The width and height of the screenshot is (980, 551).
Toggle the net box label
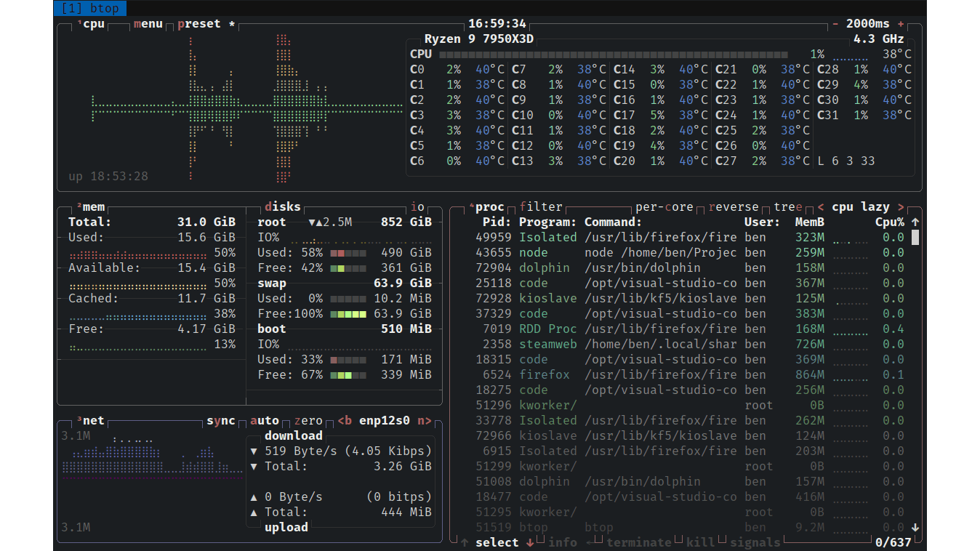click(x=92, y=421)
